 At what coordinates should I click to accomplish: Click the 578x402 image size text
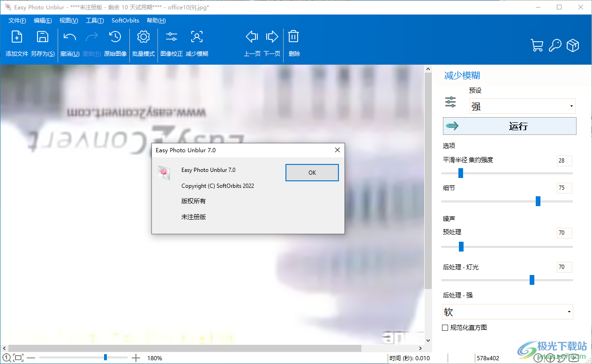(487, 358)
